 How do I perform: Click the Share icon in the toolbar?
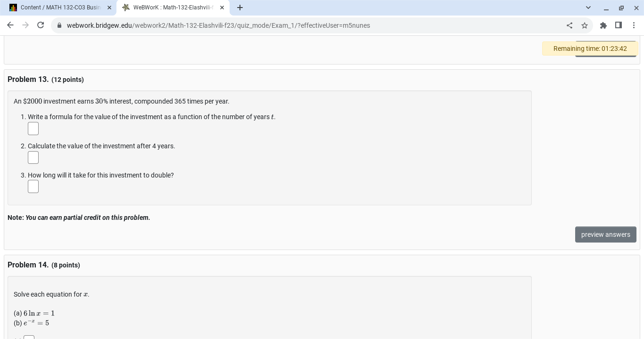[570, 25]
